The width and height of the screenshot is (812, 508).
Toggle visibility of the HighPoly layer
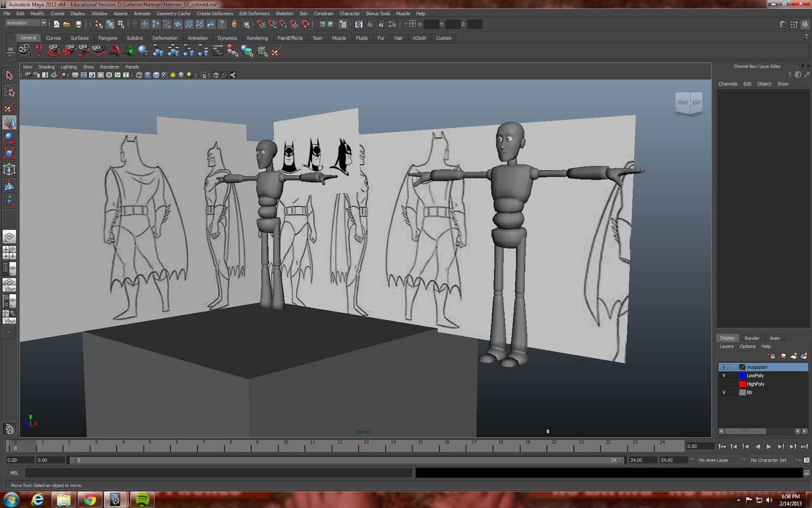click(724, 384)
